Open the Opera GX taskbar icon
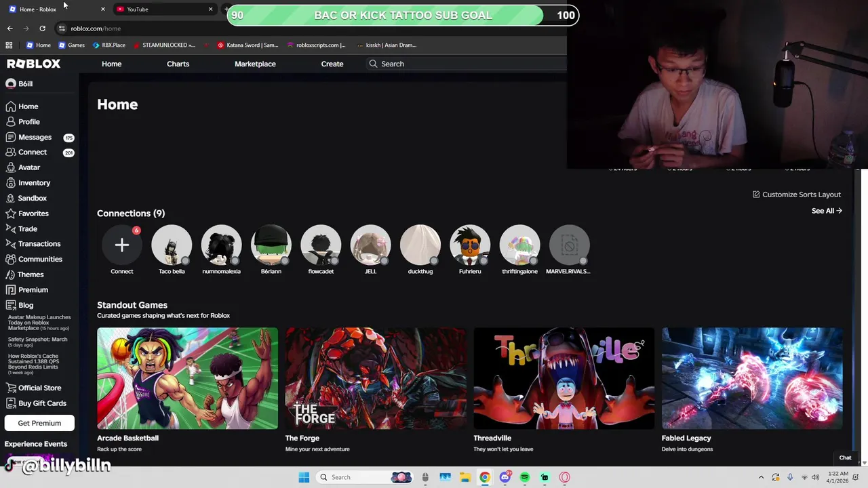The height and width of the screenshot is (488, 868). tap(564, 477)
